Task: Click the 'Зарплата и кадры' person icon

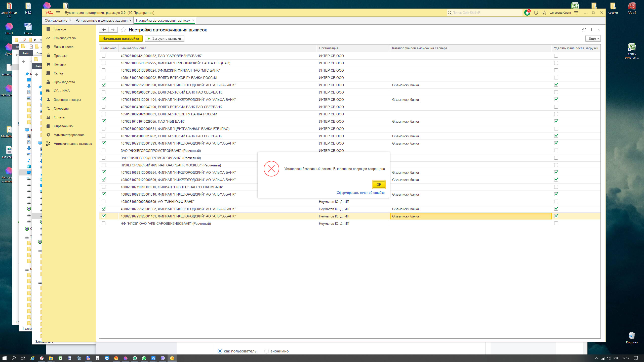Action: pos(48,100)
